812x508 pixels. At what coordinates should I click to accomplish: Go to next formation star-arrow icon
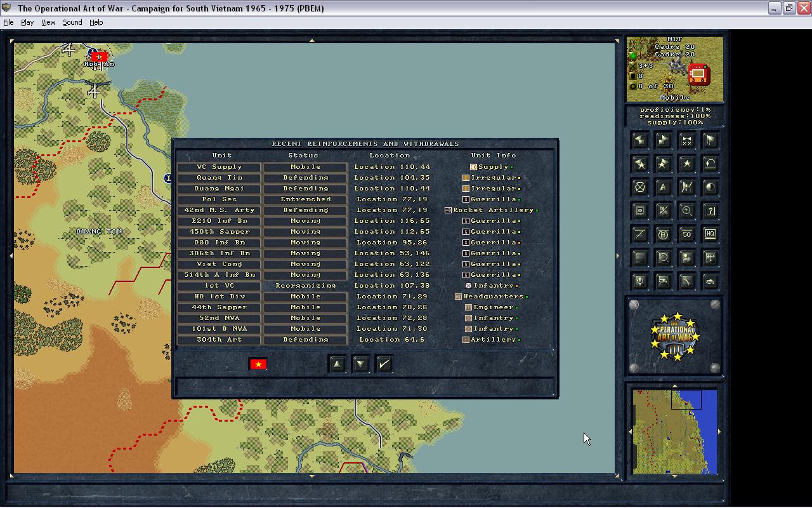(663, 164)
